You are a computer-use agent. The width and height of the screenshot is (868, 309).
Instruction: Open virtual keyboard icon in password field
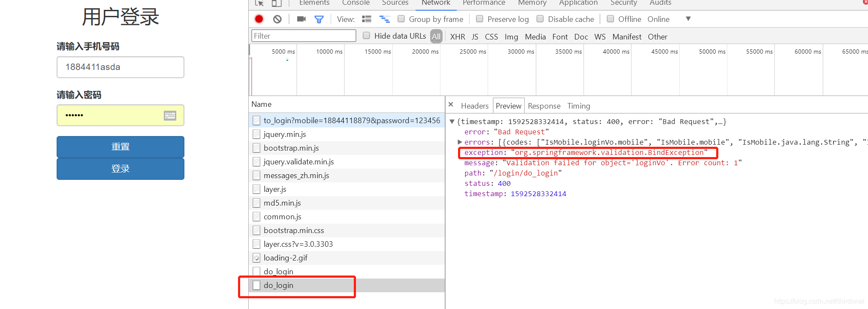tap(170, 115)
